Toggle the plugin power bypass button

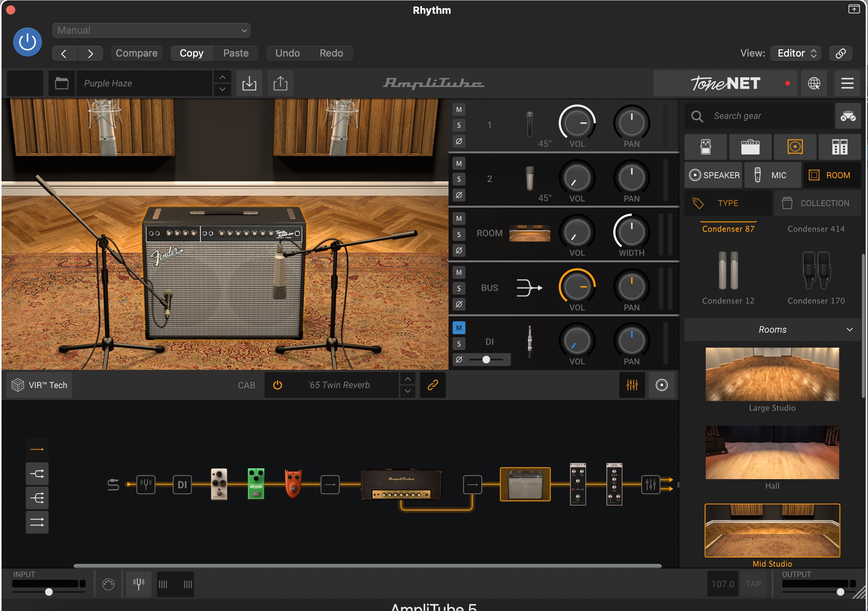(x=28, y=42)
